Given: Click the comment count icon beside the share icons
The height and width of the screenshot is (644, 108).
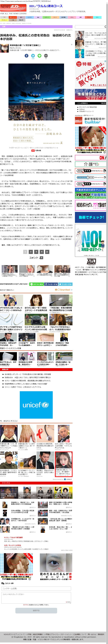Looking at the screenshot, I should coord(46,56).
